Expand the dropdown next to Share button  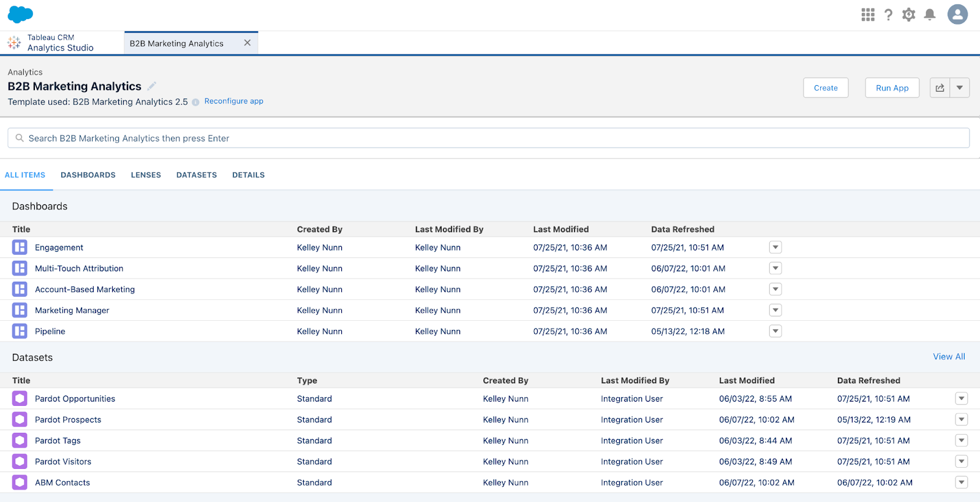pos(960,88)
